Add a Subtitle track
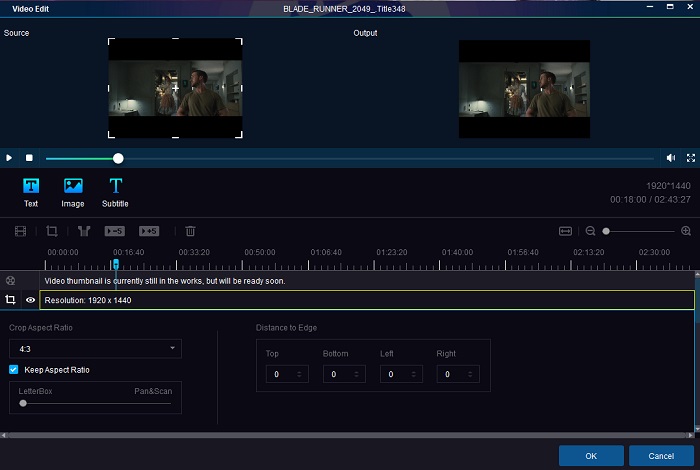This screenshot has height=470, width=700. tap(115, 192)
